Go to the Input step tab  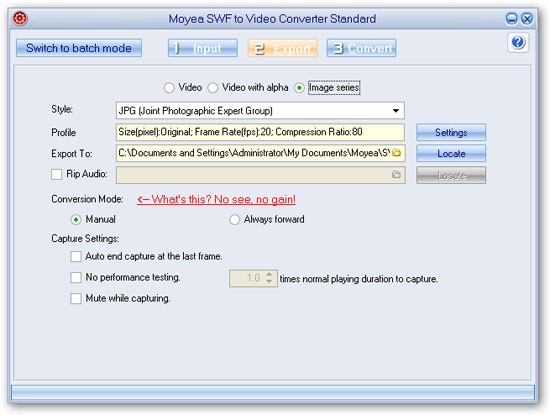[x=203, y=48]
